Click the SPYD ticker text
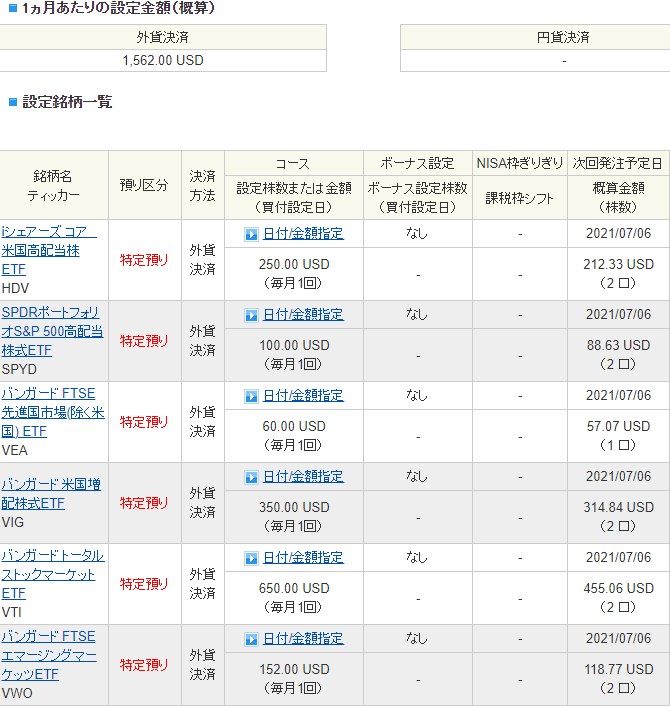This screenshot has height=707, width=670. pyautogui.click(x=19, y=369)
